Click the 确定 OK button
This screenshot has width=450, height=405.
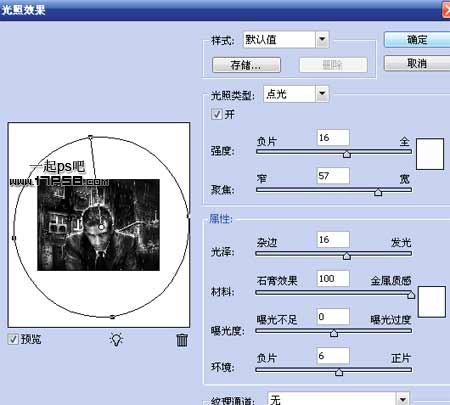[417, 40]
